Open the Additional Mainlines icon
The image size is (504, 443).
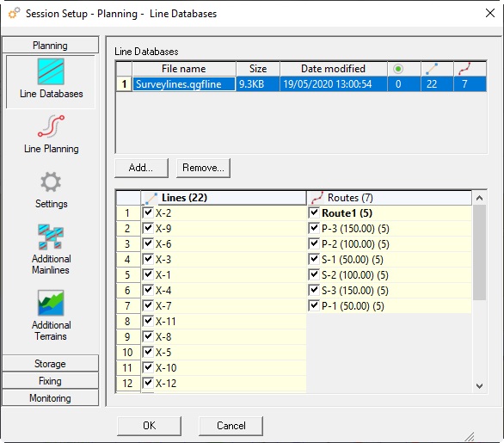click(x=51, y=237)
